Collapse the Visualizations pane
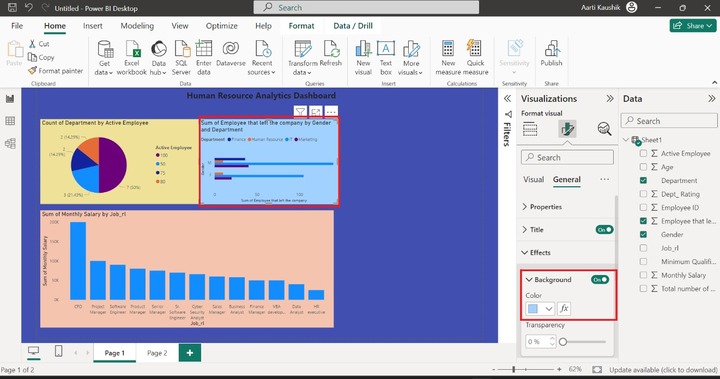Viewport: 720px width, 379px height. [610, 98]
